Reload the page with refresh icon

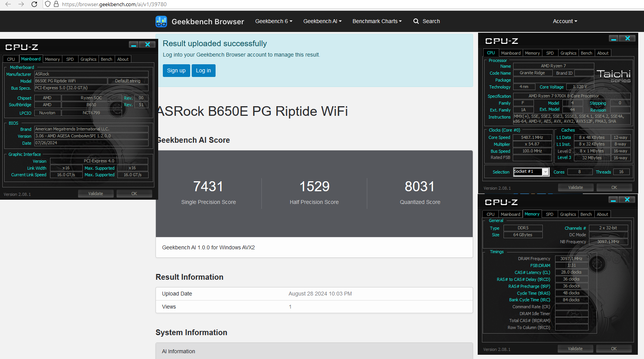pyautogui.click(x=34, y=4)
